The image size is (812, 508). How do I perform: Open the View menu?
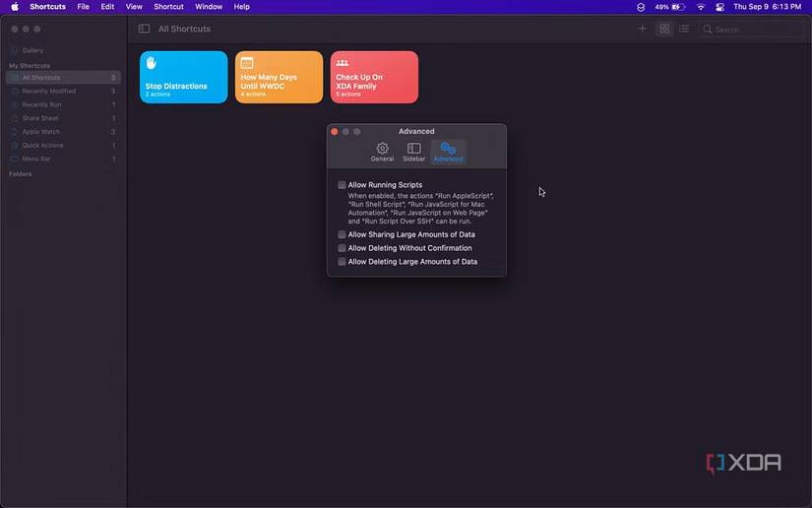[x=134, y=7]
